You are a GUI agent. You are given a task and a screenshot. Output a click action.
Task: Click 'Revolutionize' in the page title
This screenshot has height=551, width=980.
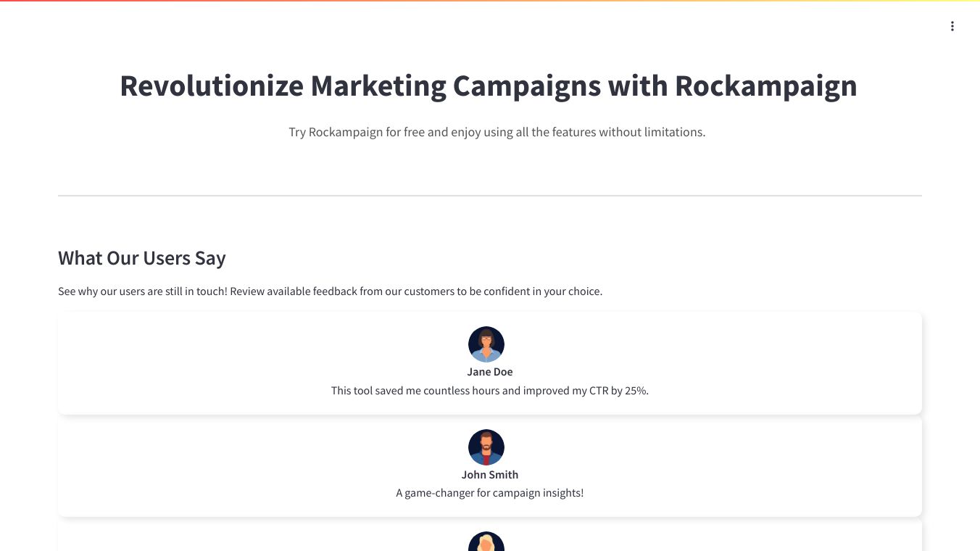(x=211, y=86)
